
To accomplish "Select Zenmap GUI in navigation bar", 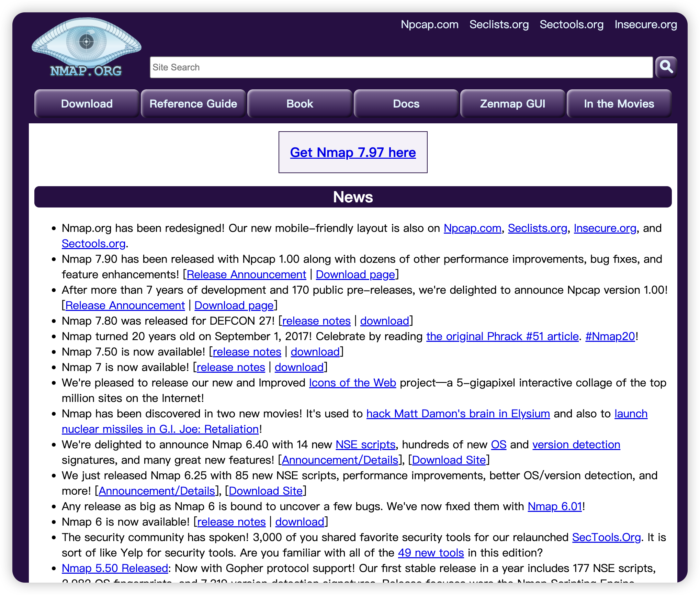I will click(512, 104).
